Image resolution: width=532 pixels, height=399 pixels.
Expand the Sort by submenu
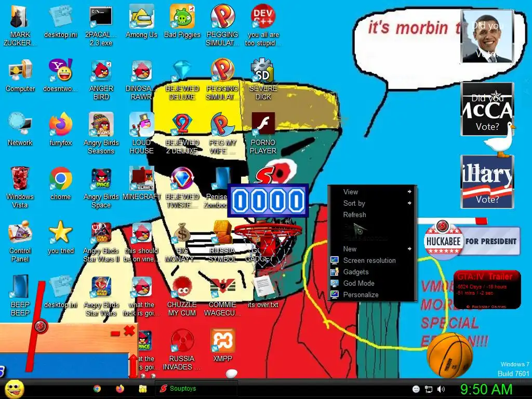372,203
